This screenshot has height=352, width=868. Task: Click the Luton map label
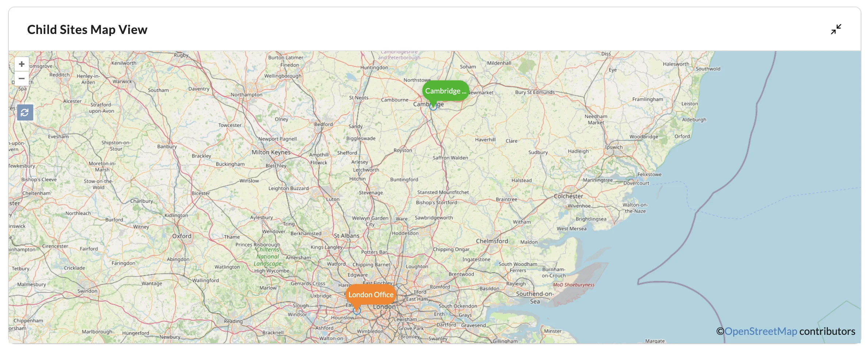[333, 199]
